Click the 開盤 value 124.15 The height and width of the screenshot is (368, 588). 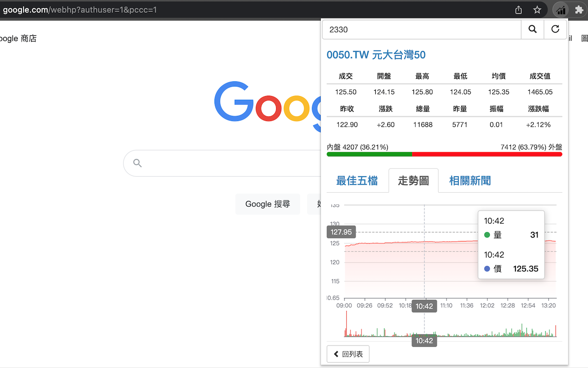pyautogui.click(x=384, y=92)
